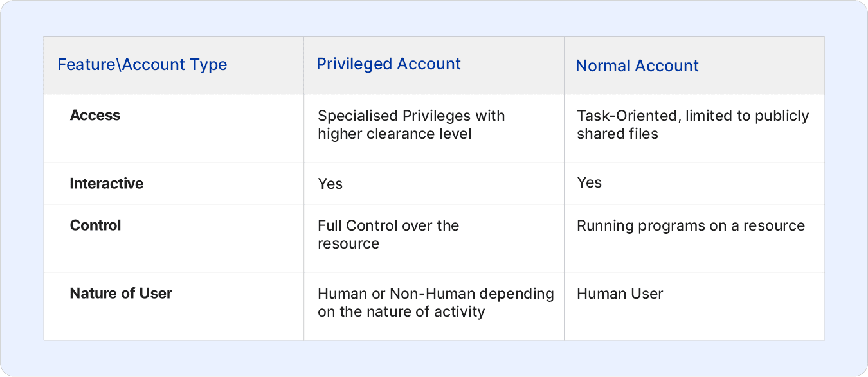Click Yes under Privileged Account
The image size is (868, 377).
click(x=330, y=184)
